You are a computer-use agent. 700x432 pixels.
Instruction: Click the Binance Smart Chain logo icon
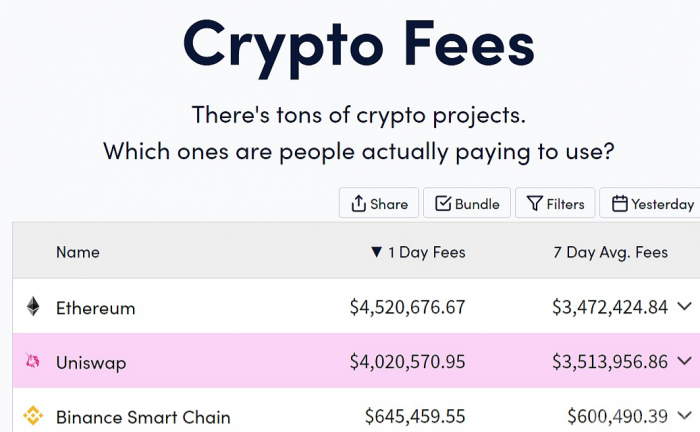[33, 416]
